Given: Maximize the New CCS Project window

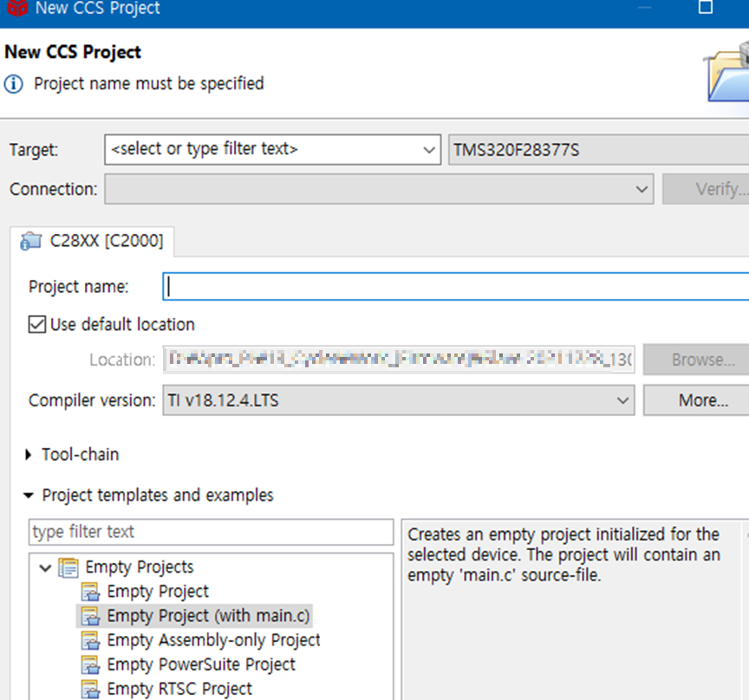Looking at the screenshot, I should [x=706, y=7].
